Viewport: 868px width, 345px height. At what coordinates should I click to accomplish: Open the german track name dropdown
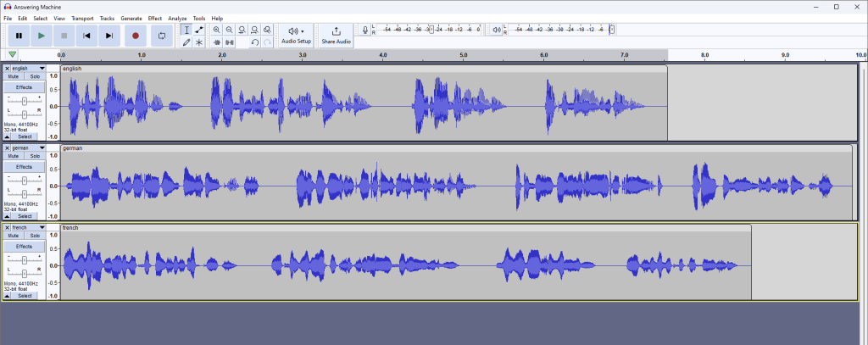[x=28, y=148]
